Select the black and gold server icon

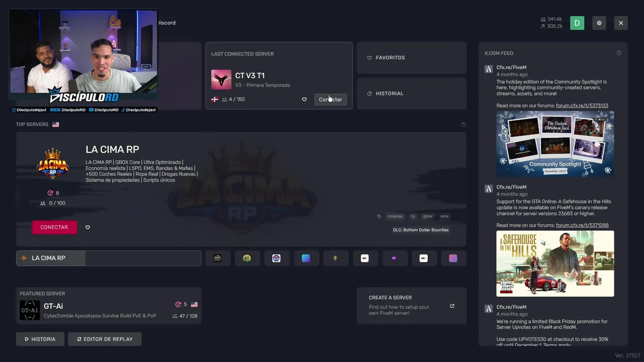tap(217, 258)
